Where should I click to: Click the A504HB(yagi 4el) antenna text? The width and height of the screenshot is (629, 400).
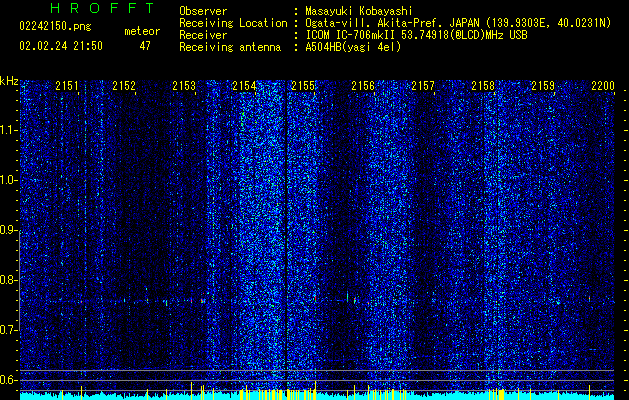click(353, 47)
